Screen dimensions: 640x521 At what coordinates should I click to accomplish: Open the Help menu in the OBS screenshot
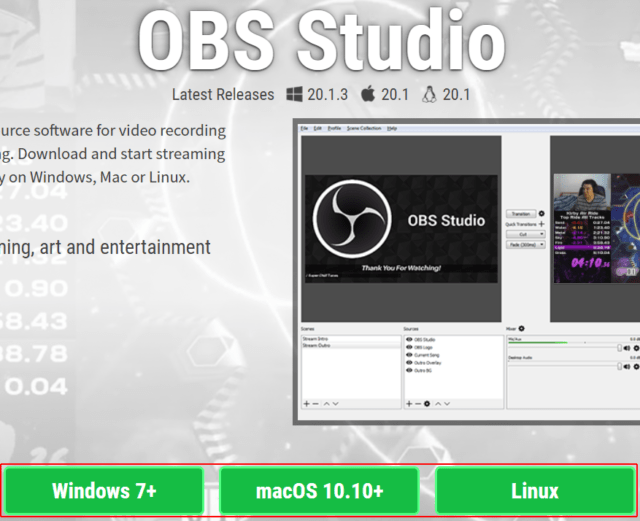(392, 128)
